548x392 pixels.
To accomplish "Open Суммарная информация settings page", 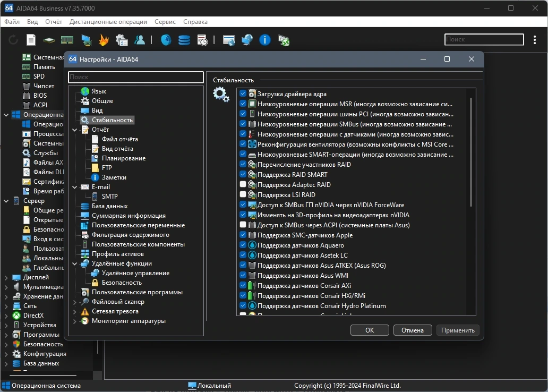I will (x=129, y=216).
